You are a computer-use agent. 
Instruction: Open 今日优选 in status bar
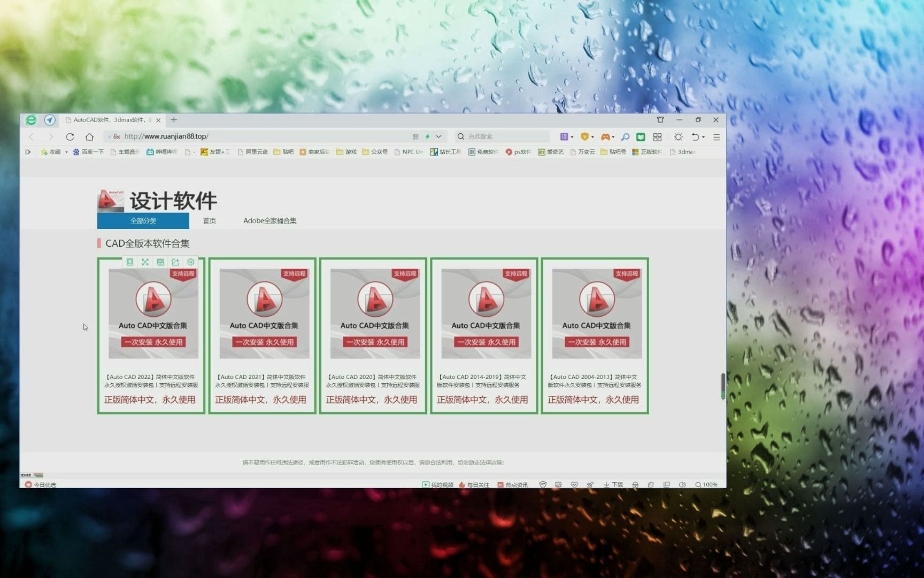pos(41,485)
